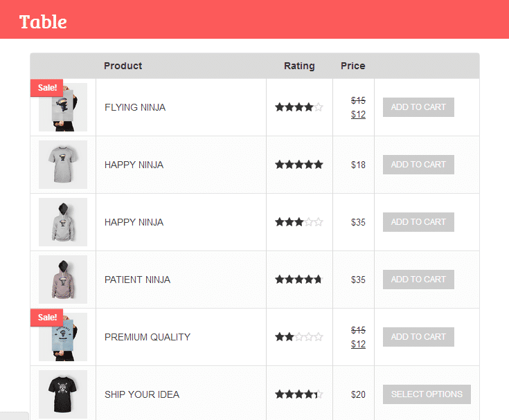The height and width of the screenshot is (420, 509).
Task: Open the black Ship Your Idea t-shirt image
Action: pos(63,394)
